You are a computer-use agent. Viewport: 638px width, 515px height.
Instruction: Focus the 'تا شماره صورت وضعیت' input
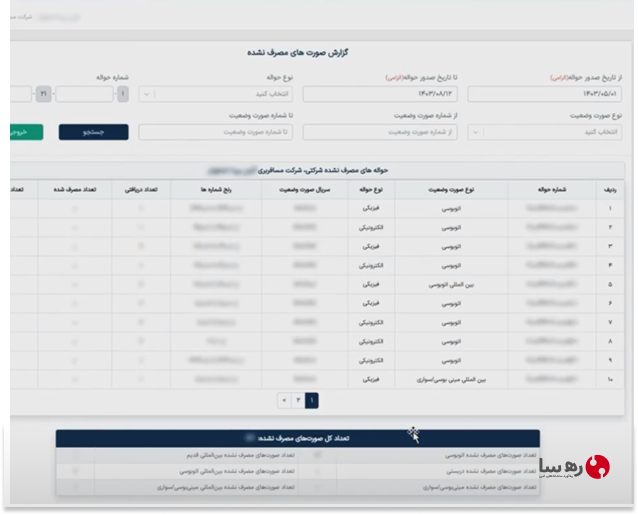(216, 132)
